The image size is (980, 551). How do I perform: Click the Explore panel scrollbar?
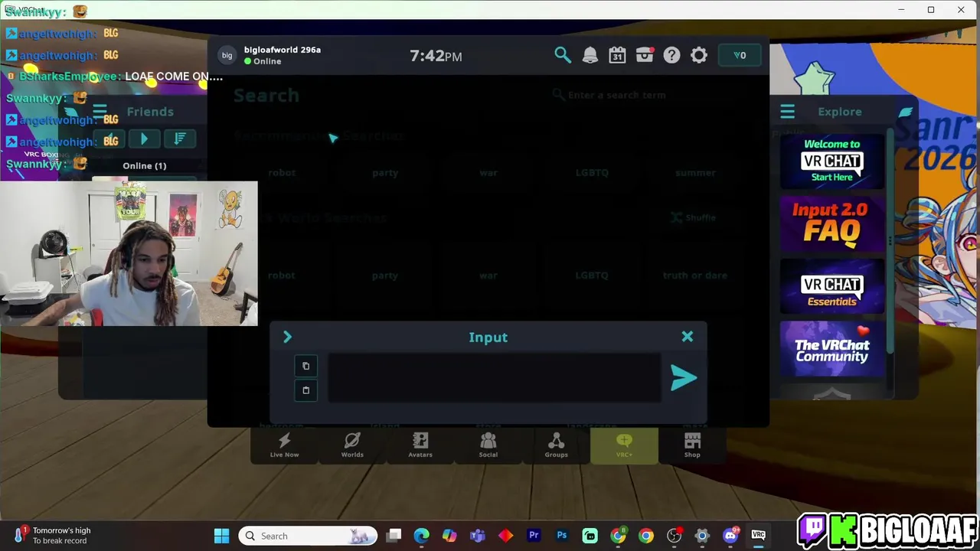pos(890,241)
